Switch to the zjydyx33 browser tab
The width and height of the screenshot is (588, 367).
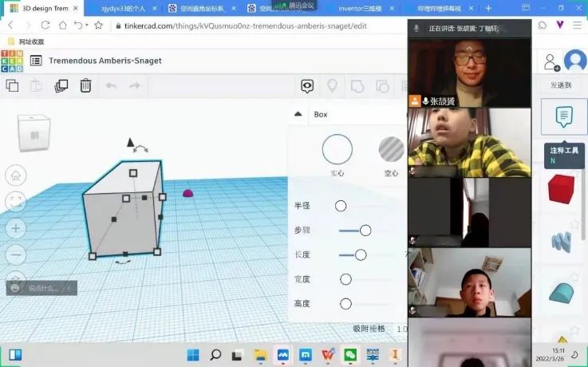(x=123, y=8)
